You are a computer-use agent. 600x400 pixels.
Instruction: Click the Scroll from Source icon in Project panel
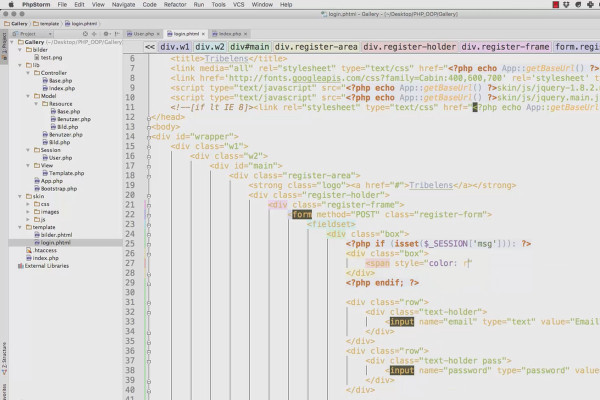[85, 34]
